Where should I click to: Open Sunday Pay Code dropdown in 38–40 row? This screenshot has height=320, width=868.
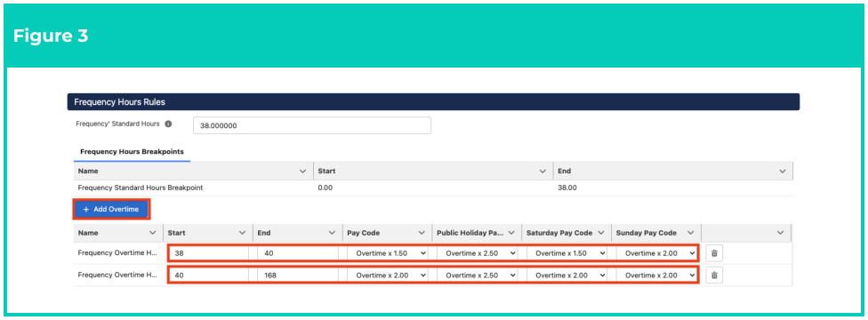click(x=656, y=253)
